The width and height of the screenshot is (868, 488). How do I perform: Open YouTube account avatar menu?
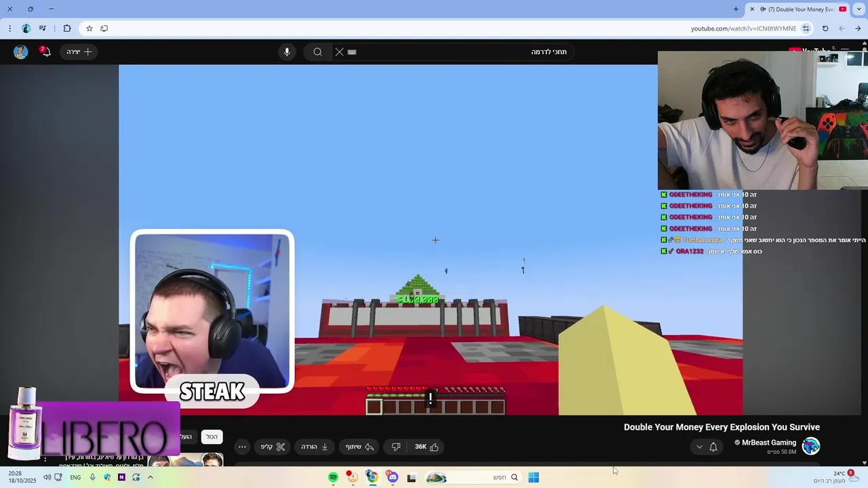[20, 52]
